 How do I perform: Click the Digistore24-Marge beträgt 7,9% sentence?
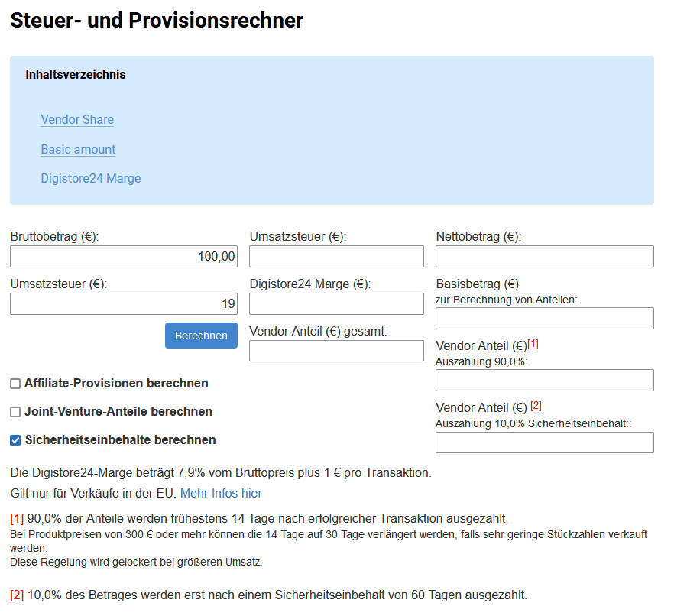pyautogui.click(x=221, y=473)
